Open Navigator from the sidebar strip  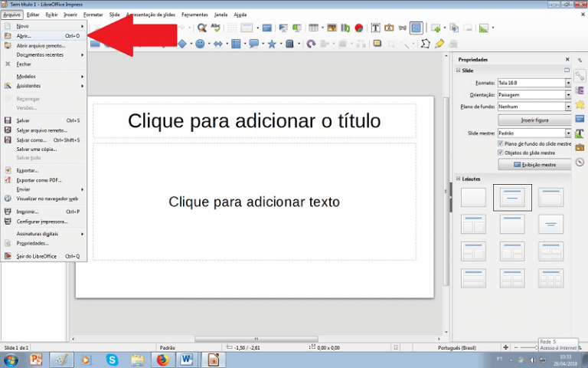(580, 162)
